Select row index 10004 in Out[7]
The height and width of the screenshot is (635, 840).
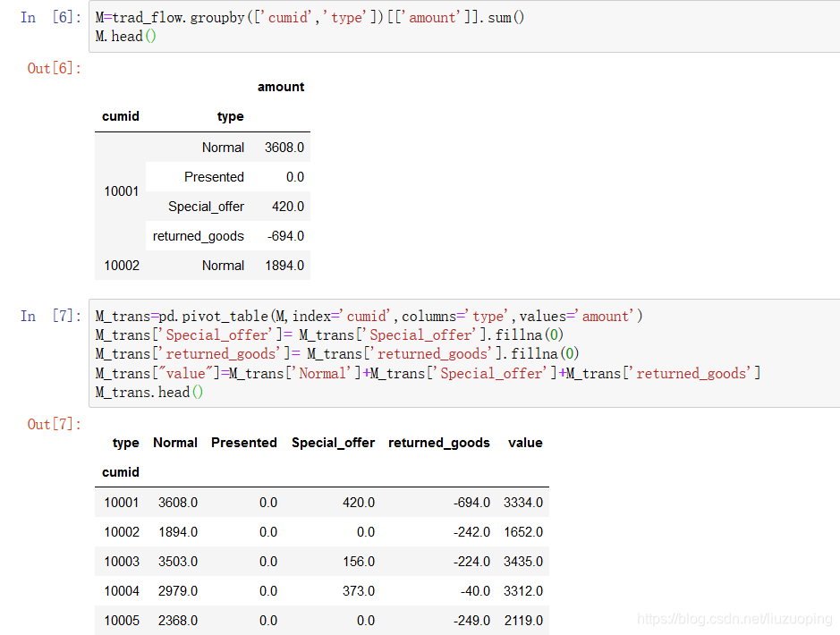click(122, 591)
